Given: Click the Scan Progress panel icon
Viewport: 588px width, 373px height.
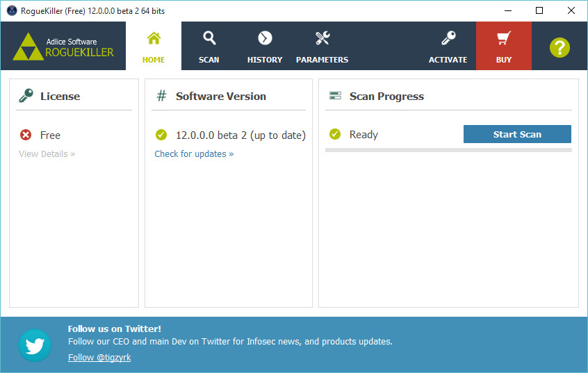Looking at the screenshot, I should (x=335, y=96).
